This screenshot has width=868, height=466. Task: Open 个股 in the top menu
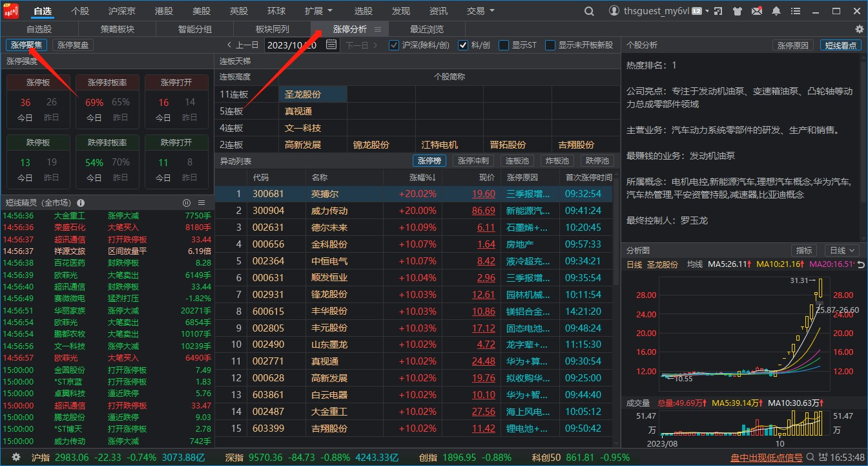coord(80,11)
